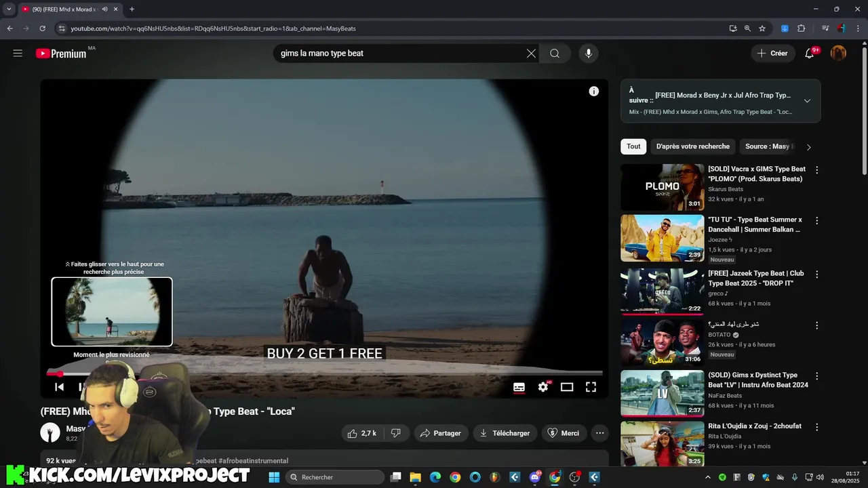
Task: Switch to theater mode
Action: pyautogui.click(x=567, y=387)
